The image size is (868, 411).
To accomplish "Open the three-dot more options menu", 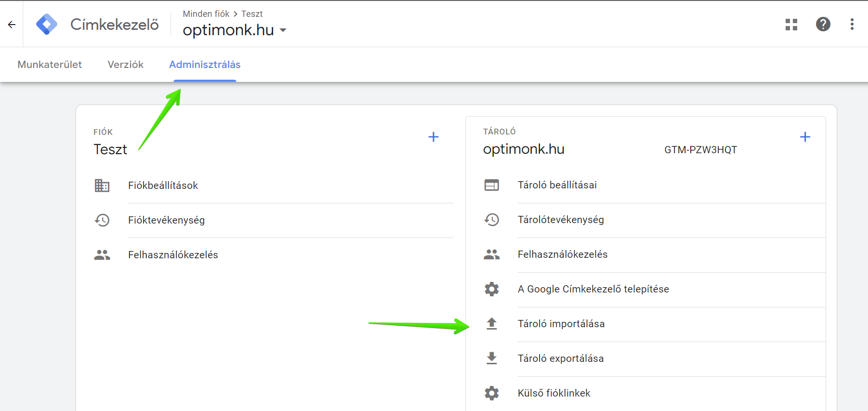I will pos(852,25).
